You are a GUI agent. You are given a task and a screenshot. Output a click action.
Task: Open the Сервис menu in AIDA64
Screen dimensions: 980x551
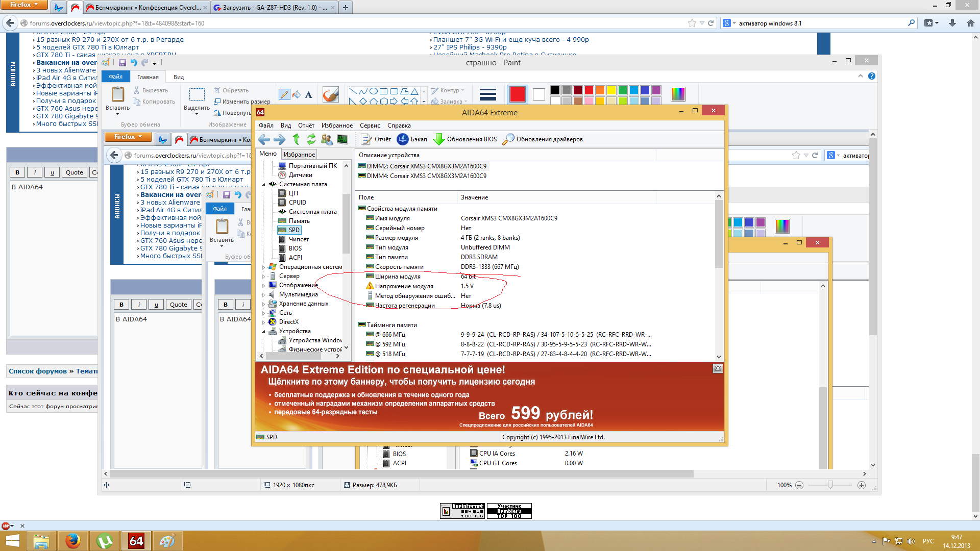(370, 126)
